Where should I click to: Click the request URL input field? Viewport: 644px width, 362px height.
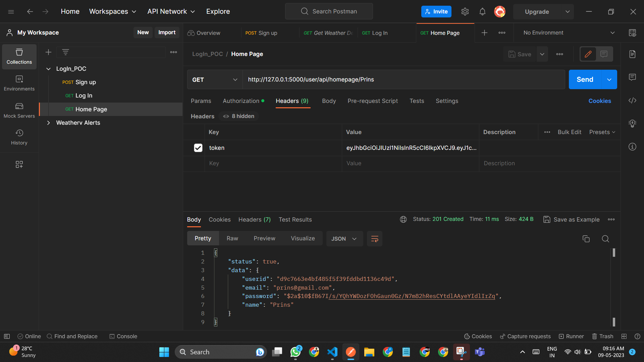[402, 80]
